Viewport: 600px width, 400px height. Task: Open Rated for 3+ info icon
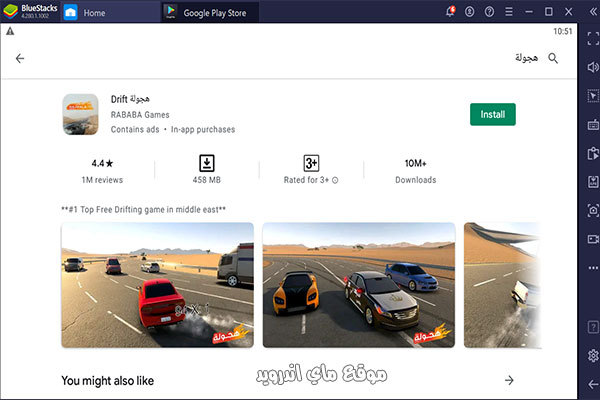pos(335,180)
